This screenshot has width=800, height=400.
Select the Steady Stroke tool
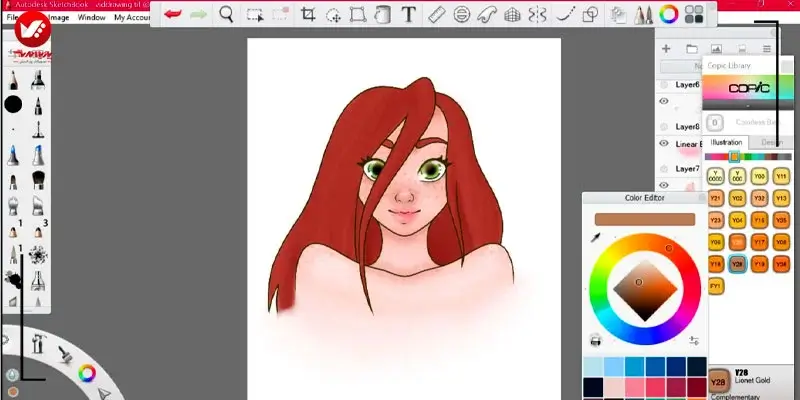pos(564,15)
